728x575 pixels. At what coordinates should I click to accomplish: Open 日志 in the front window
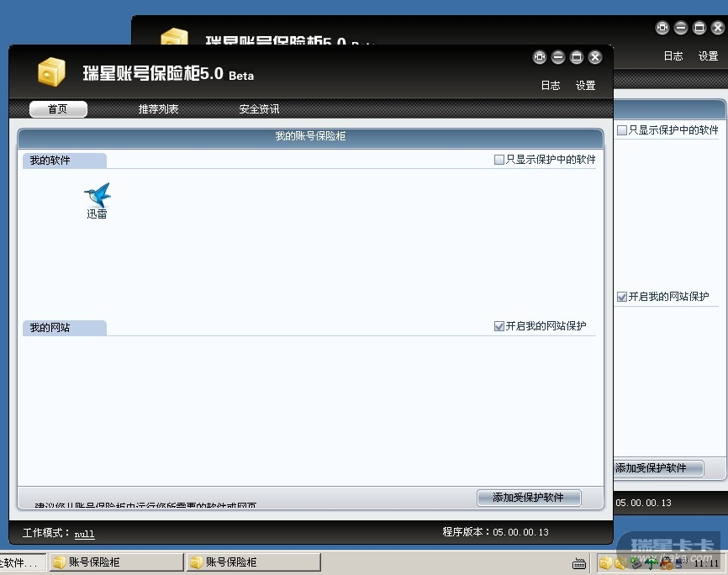tap(551, 86)
